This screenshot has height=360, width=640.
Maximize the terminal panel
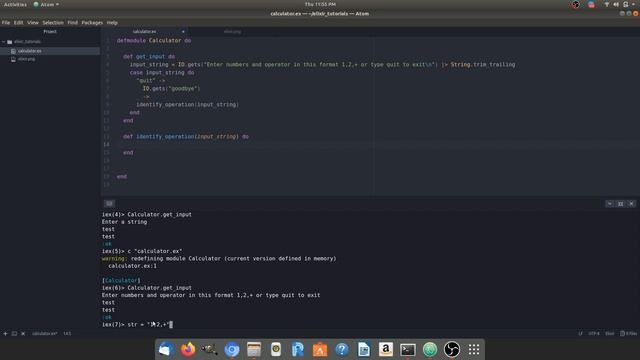(620, 203)
